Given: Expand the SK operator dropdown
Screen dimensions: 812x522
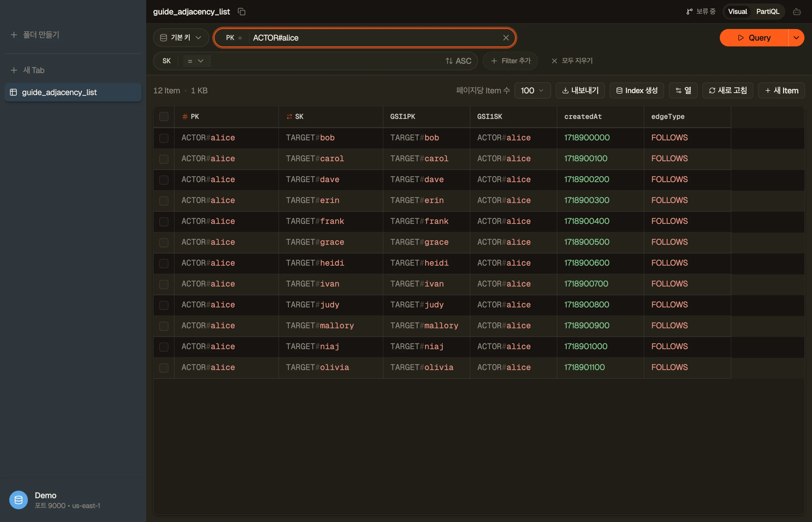Looking at the screenshot, I should [x=195, y=61].
